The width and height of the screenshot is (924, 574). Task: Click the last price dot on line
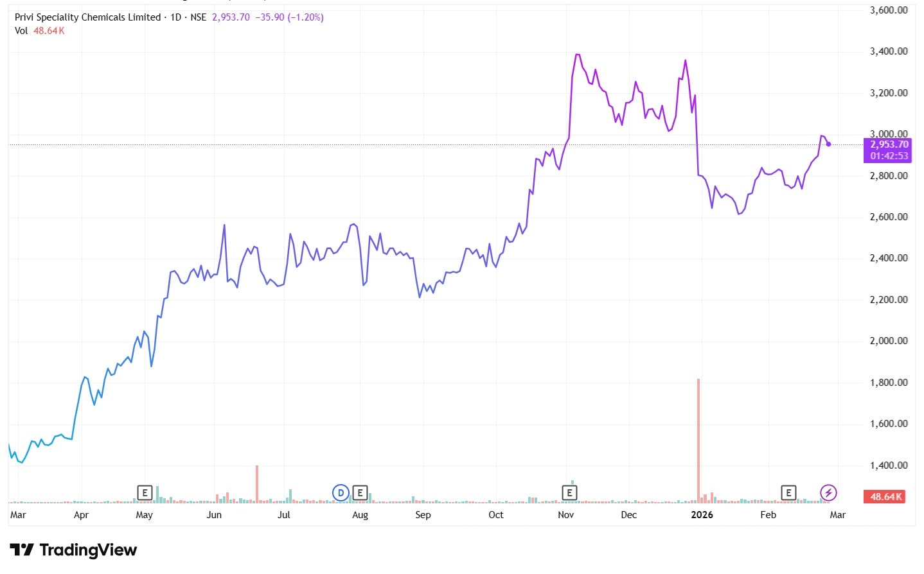pyautogui.click(x=828, y=144)
